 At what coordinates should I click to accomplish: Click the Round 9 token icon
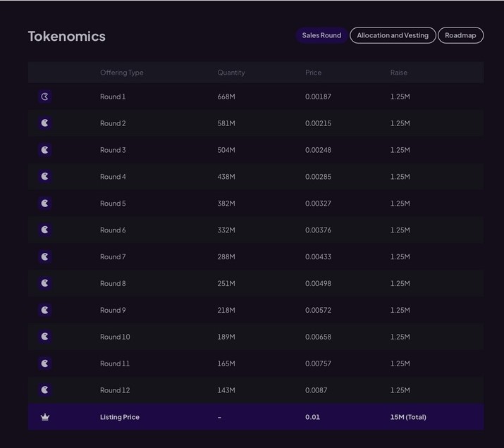pyautogui.click(x=45, y=310)
